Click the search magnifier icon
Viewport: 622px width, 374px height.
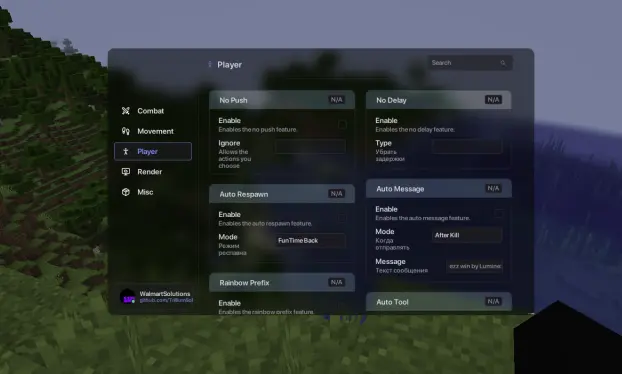tap(503, 63)
